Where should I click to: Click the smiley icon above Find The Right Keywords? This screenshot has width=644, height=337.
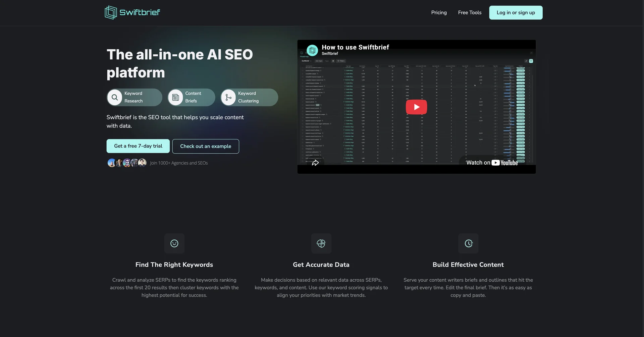(x=174, y=243)
